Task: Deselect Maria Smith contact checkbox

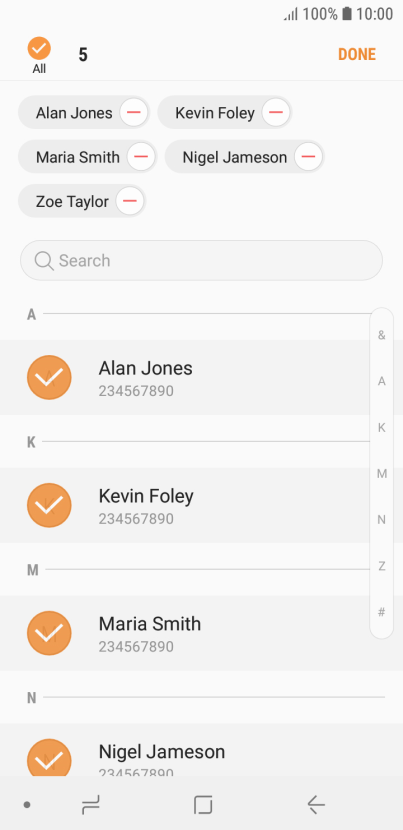Action: pyautogui.click(x=49, y=633)
